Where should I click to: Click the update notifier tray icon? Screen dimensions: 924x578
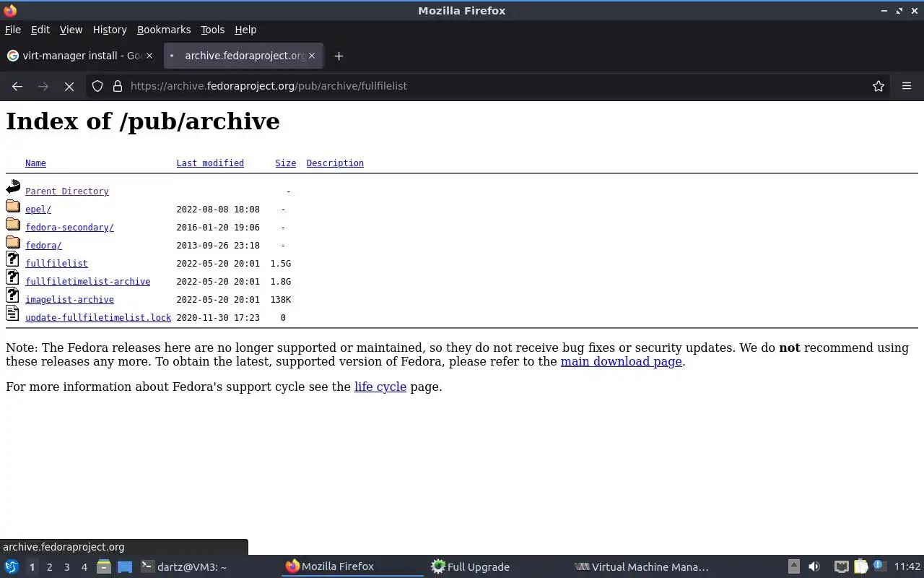(879, 566)
